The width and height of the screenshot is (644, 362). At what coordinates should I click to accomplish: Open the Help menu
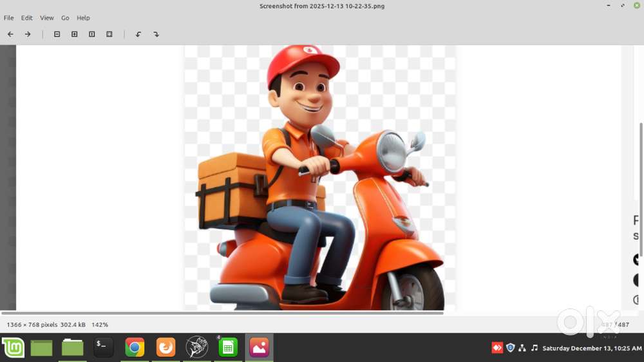tap(83, 18)
